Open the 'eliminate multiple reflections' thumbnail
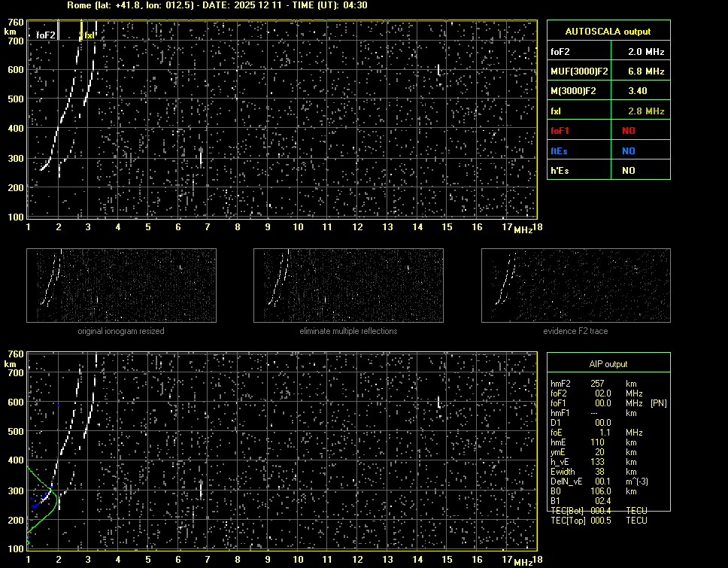This screenshot has height=568, width=728. [348, 286]
